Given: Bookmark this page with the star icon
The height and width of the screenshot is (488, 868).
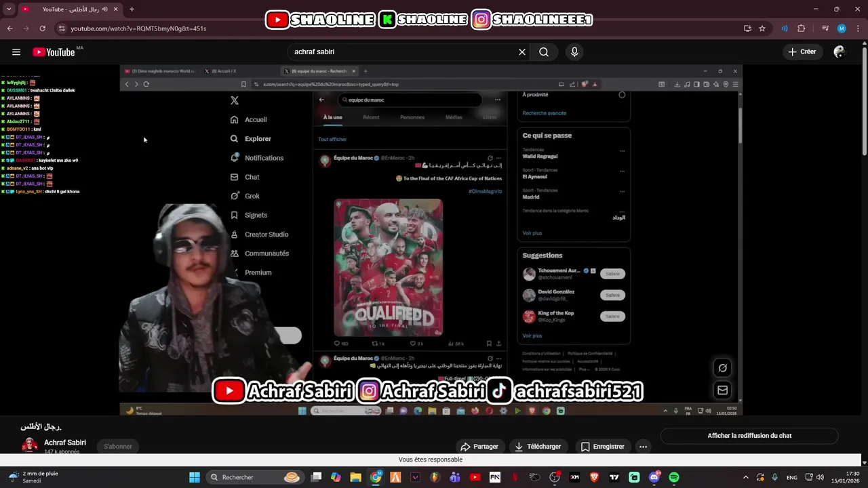Looking at the screenshot, I should point(762,28).
